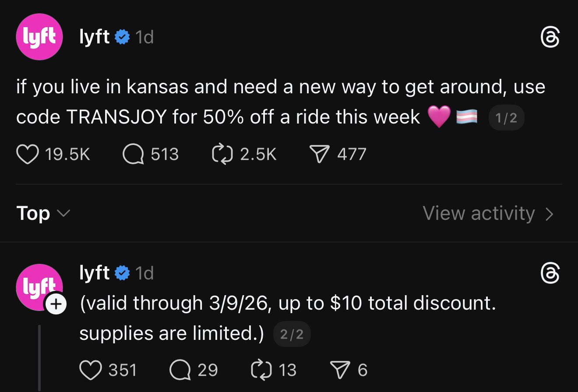The width and height of the screenshot is (578, 392).
Task: Open the comment icon on the reply
Action: click(180, 369)
